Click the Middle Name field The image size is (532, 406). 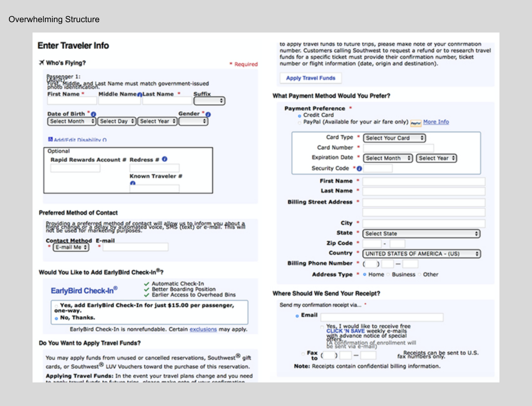point(119,101)
